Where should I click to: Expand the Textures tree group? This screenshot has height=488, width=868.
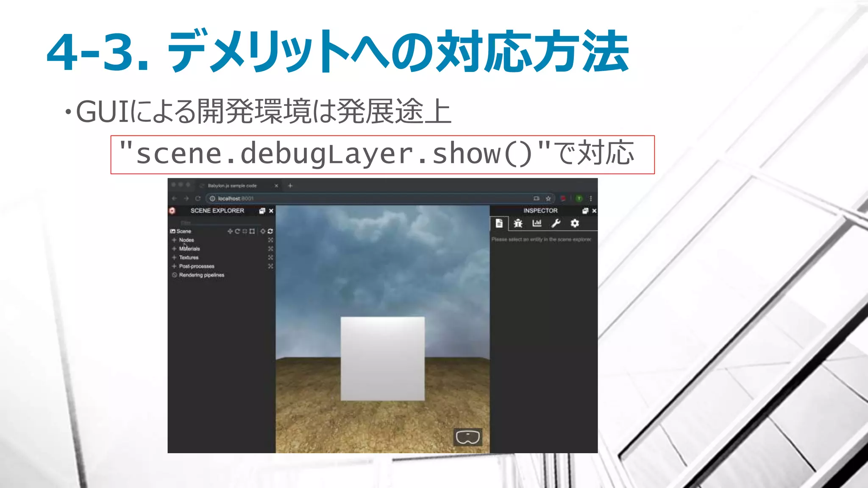(x=174, y=257)
